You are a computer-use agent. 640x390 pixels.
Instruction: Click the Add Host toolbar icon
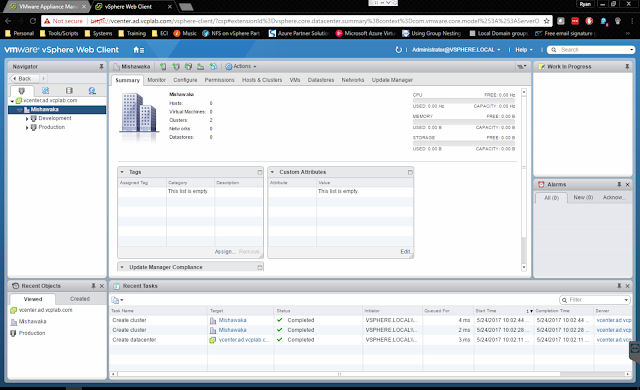click(x=163, y=66)
